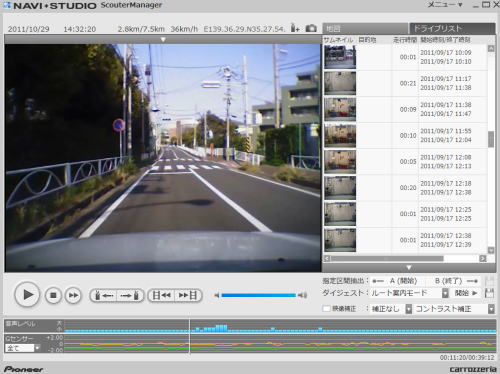Click the 2011/10/29 date readout
This screenshot has width=500, height=374.
(28, 29)
